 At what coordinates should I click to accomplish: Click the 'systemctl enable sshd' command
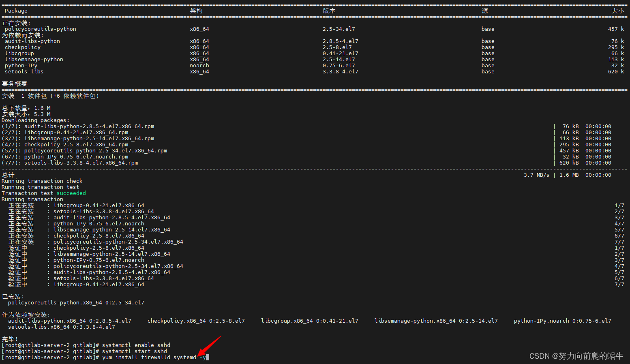click(136, 345)
